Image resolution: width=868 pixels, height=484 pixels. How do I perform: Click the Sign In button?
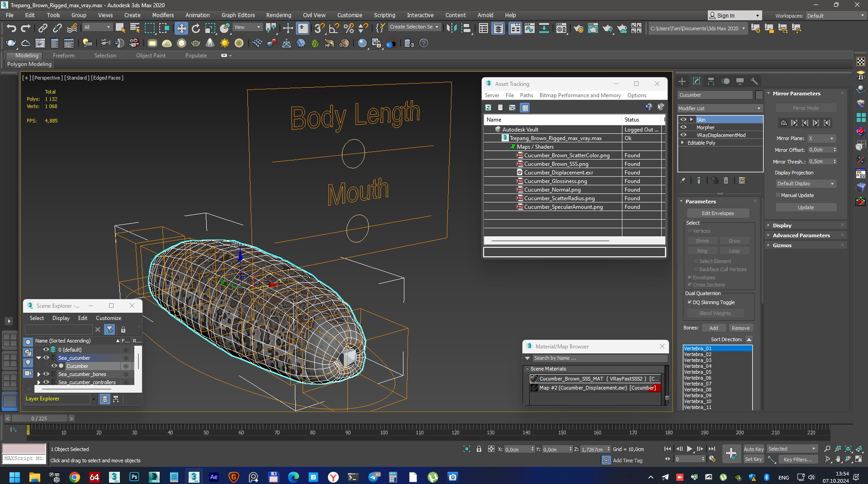click(x=734, y=16)
